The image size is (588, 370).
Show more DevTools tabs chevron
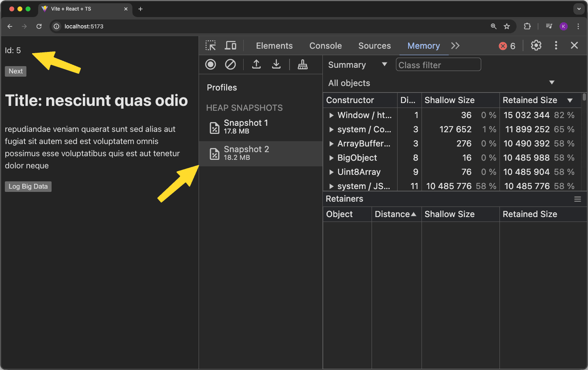point(455,45)
